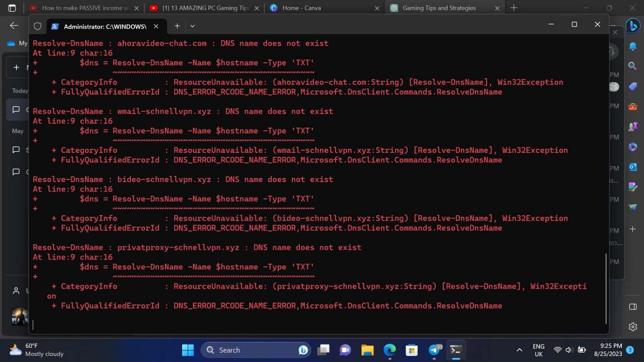Open a new Terminal tab with plus

point(177,26)
